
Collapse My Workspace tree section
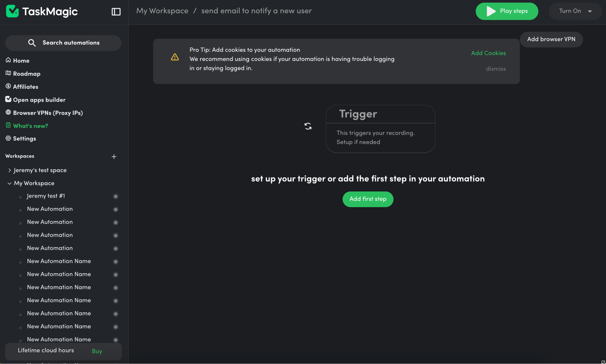(x=9, y=183)
